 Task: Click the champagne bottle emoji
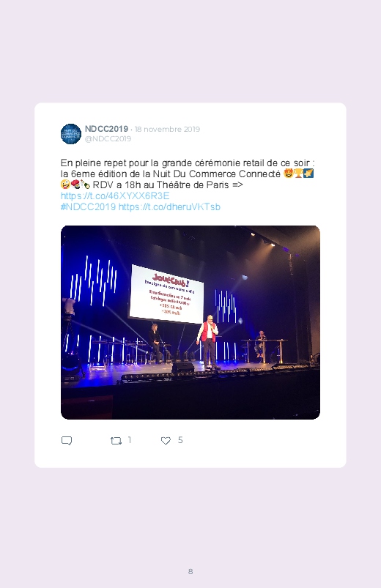point(85,185)
